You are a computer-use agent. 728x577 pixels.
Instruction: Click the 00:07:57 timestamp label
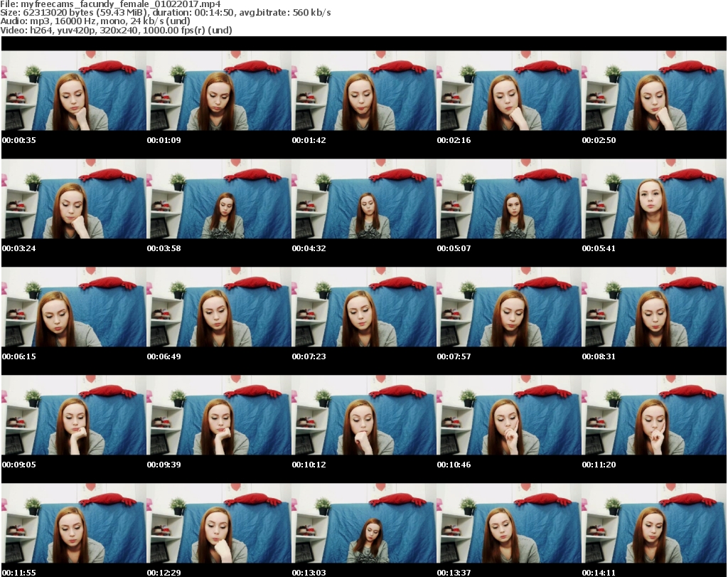coord(454,356)
